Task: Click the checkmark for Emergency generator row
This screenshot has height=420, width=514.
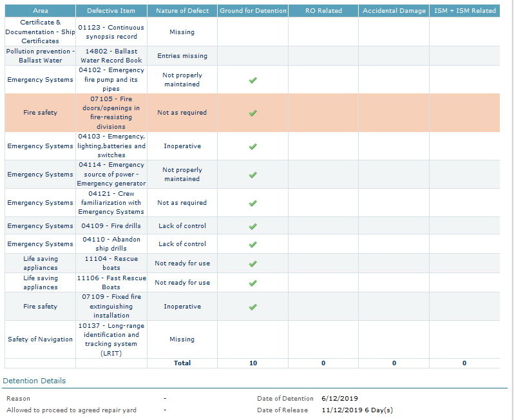Action: pyautogui.click(x=252, y=175)
